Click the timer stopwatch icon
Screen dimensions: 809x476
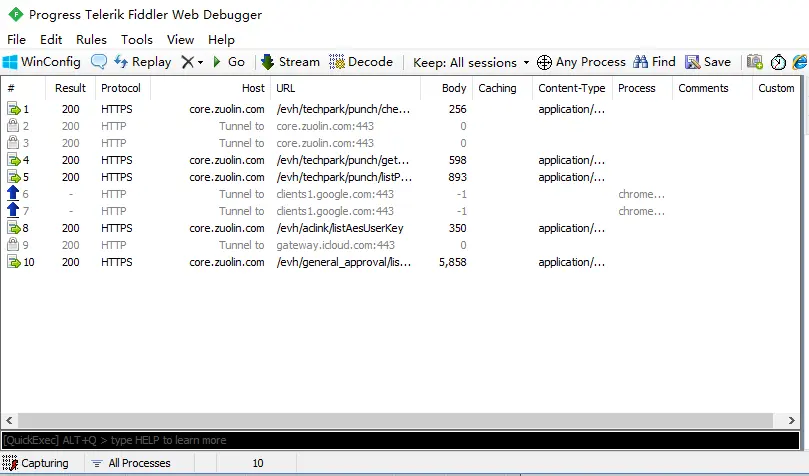[778, 62]
